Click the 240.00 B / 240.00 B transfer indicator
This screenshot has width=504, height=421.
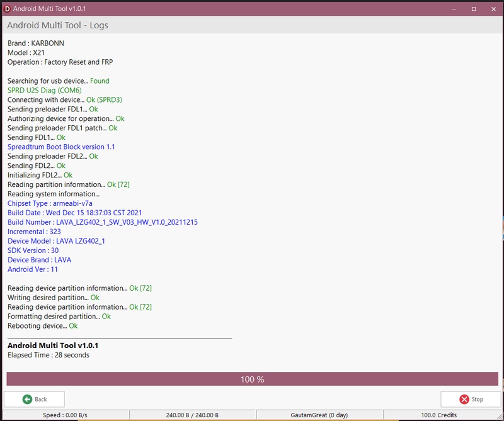[193, 415]
